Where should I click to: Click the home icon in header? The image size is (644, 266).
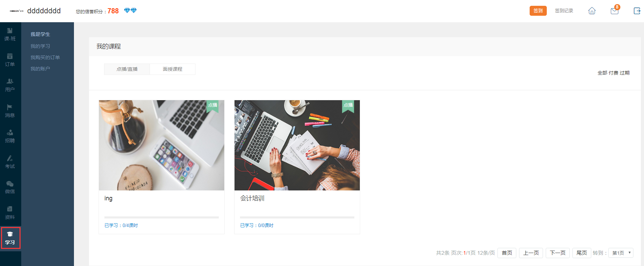click(592, 11)
